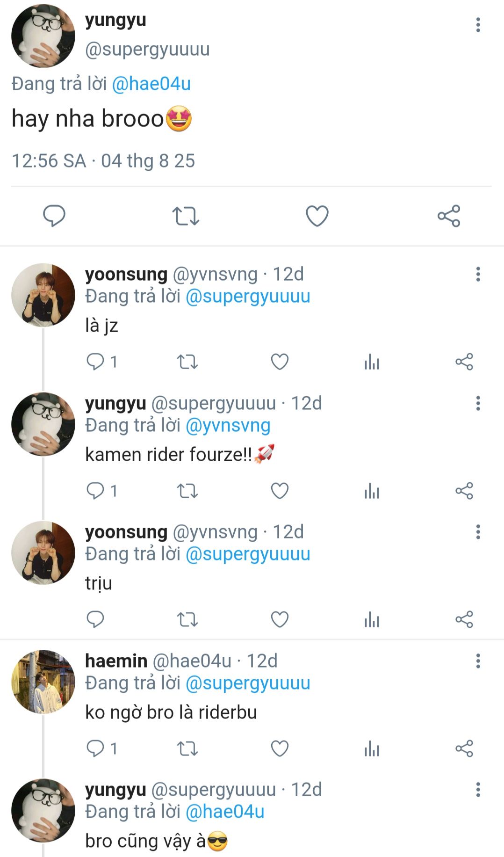Like the "kamen rider fourze!!" reply
The height and width of the screenshot is (857, 504).
tap(280, 491)
